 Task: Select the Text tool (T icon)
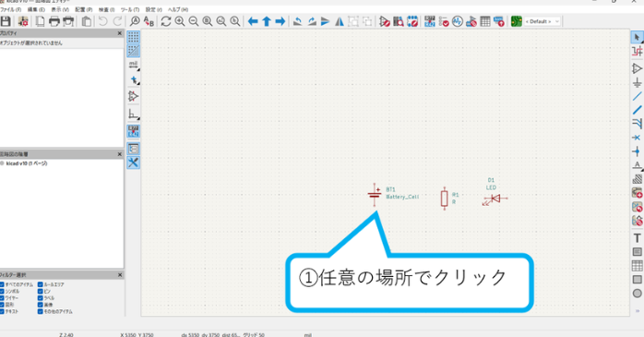pos(637,238)
